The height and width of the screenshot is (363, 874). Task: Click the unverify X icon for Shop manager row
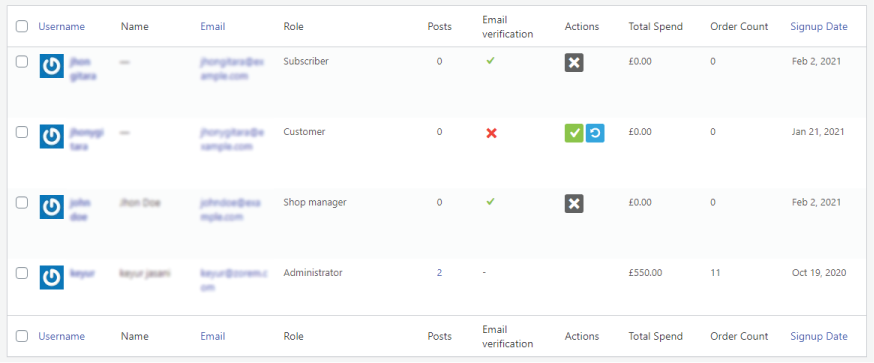(x=574, y=204)
